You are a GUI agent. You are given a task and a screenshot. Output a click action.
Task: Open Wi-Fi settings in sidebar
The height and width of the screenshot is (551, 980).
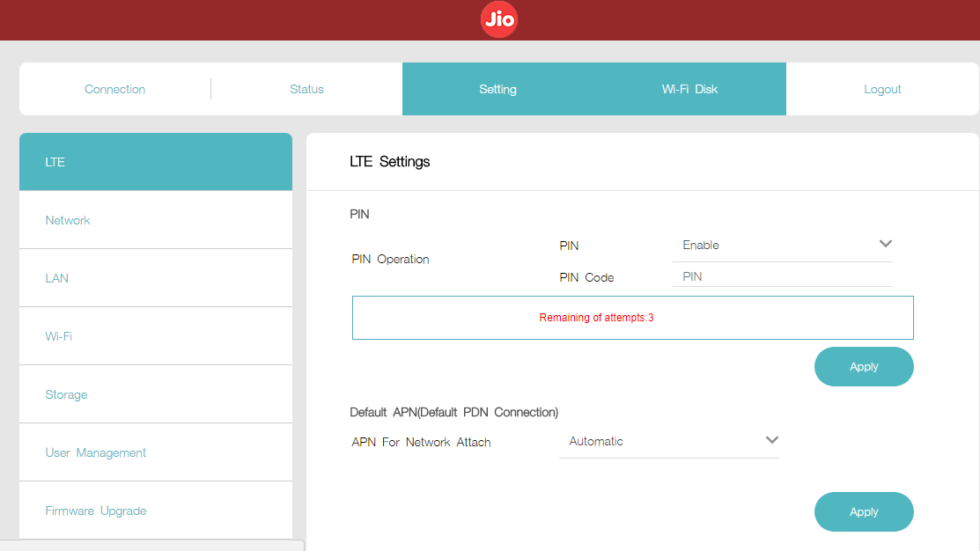(156, 336)
